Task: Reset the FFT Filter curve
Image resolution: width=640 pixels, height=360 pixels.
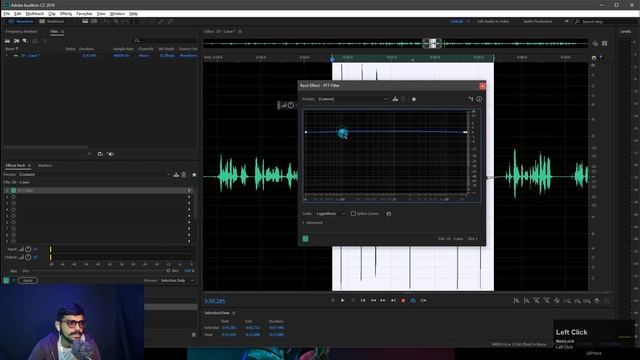Action: [389, 213]
